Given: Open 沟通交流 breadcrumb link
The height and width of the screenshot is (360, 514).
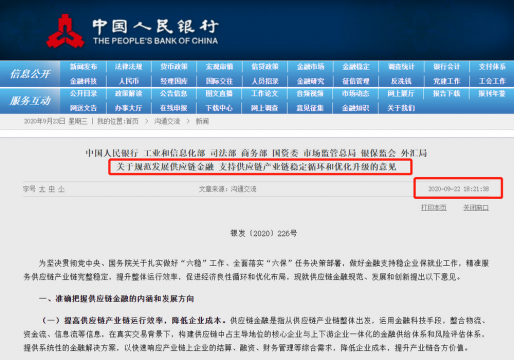Looking at the screenshot, I should pos(167,121).
